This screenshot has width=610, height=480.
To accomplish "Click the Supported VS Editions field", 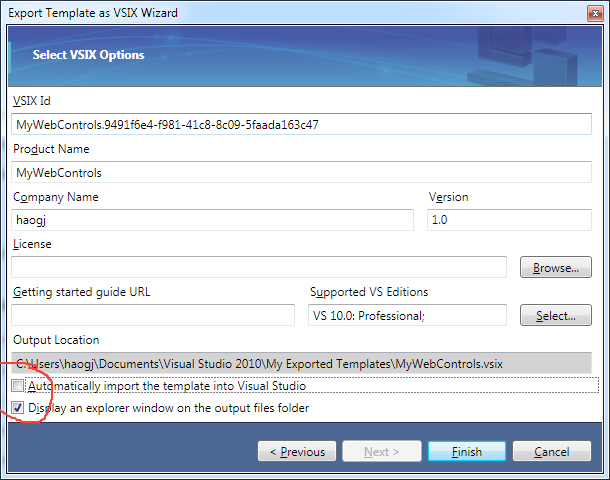I will [407, 315].
